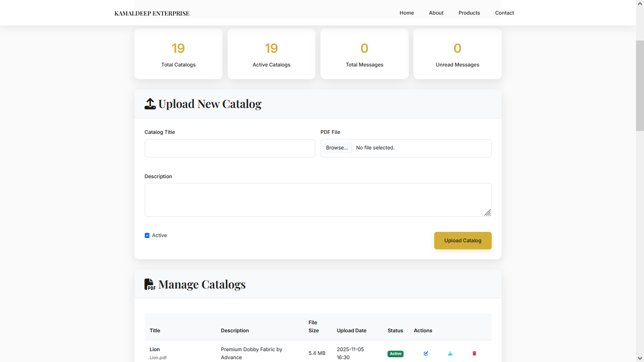The height and width of the screenshot is (362, 644).
Task: Click the KAMALDEEP ENTERPRISE logo link
Action: click(x=152, y=13)
